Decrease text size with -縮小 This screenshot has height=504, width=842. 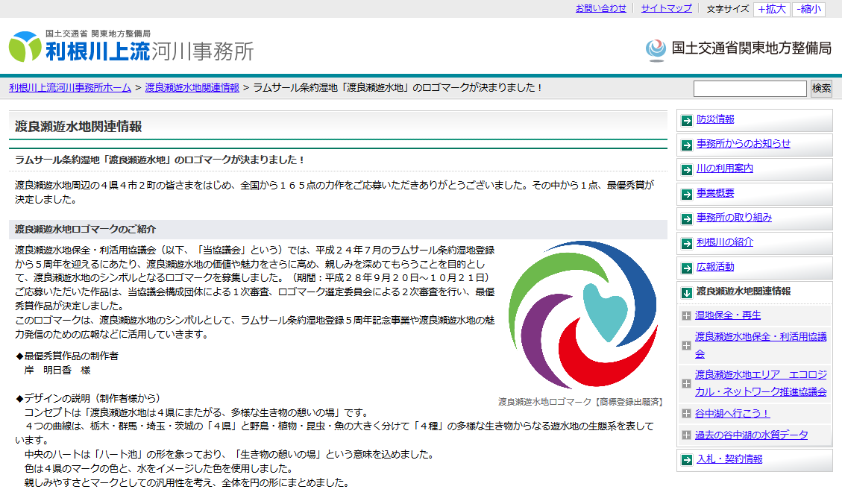click(809, 9)
